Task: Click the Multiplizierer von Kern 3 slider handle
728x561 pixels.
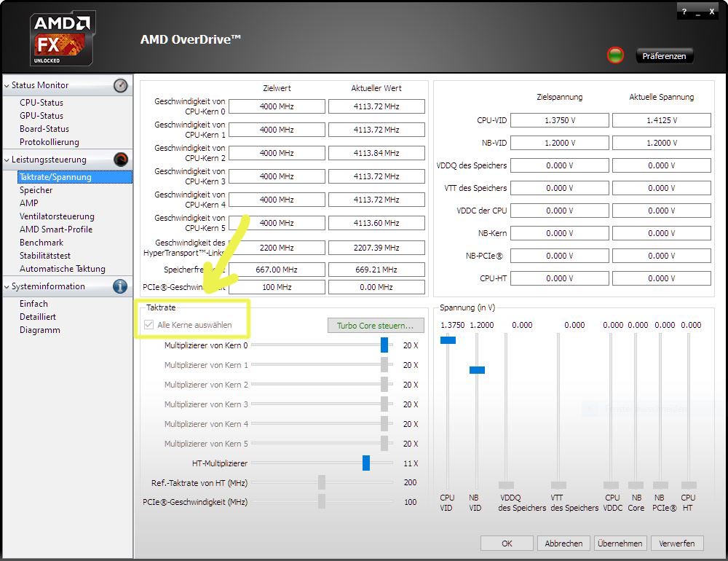Action: tap(384, 404)
